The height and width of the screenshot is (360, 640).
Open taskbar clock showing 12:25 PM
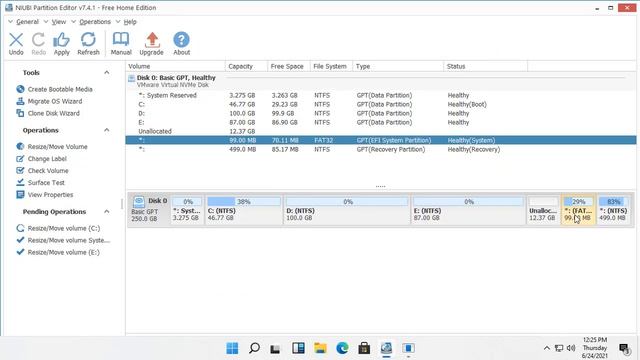(595, 348)
